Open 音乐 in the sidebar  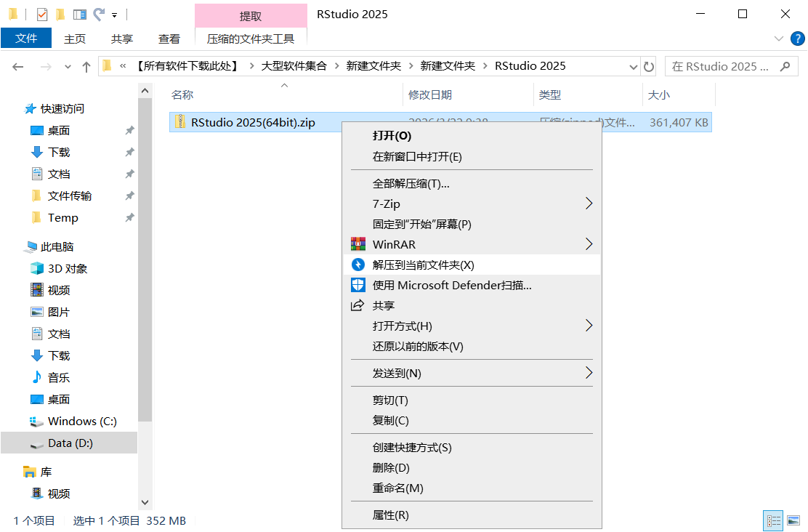pos(58,377)
